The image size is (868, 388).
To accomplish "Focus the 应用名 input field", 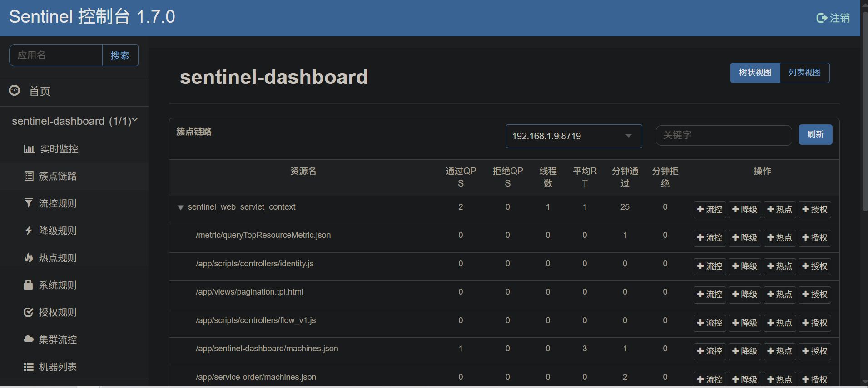I will [56, 55].
